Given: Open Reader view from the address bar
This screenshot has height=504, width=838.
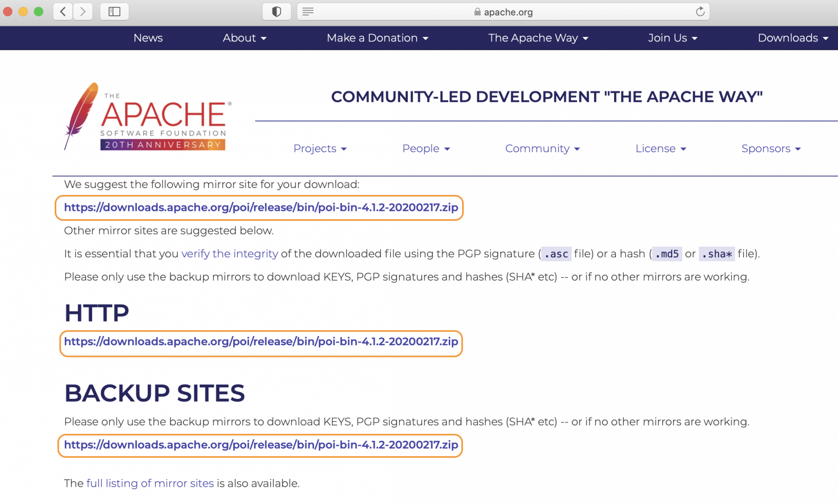Looking at the screenshot, I should (307, 12).
